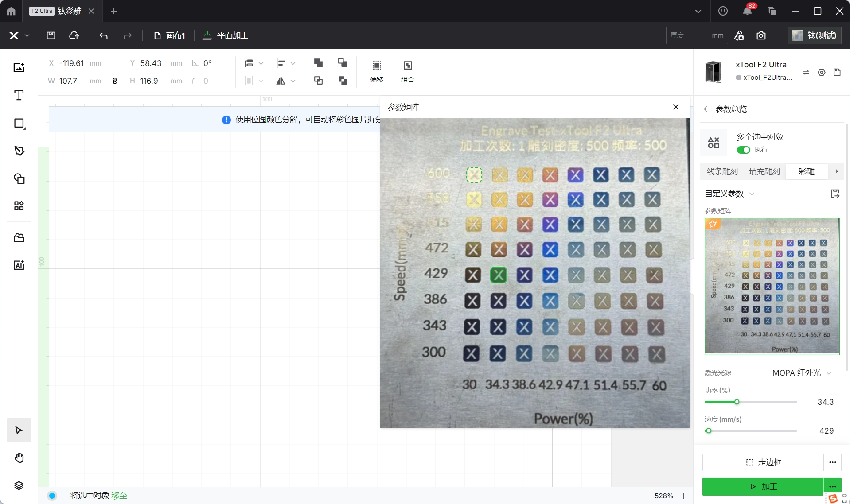Viewport: 850px width, 504px height.
Task: Select the Rectangle shape tool
Action: (x=19, y=123)
